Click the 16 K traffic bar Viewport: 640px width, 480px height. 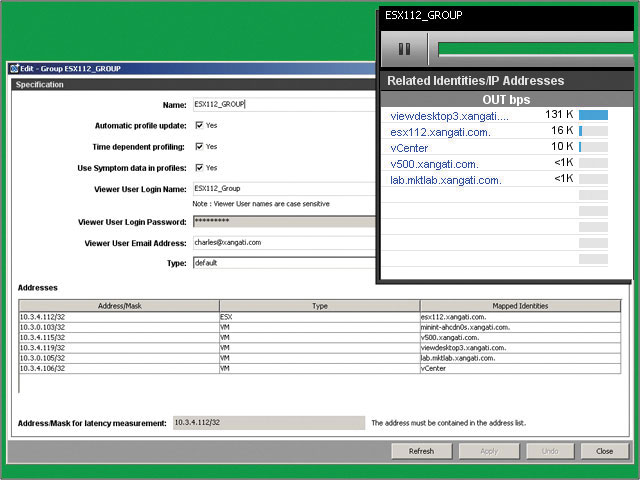[x=593, y=131]
